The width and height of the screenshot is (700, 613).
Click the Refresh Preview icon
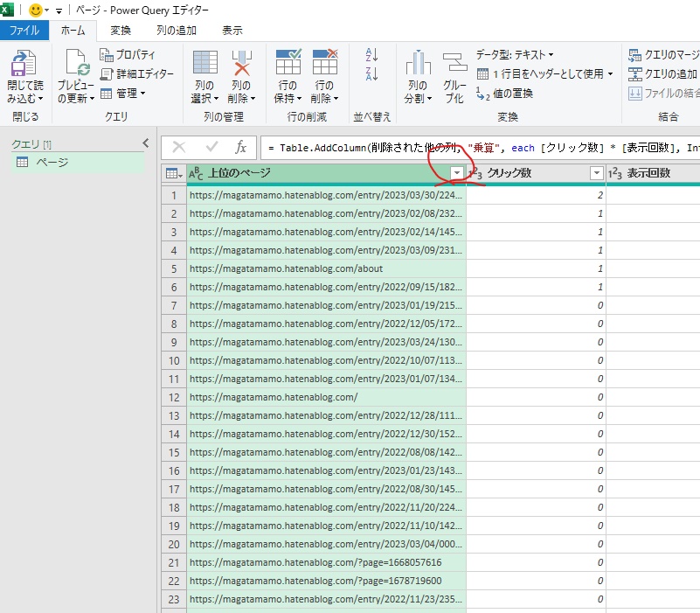click(x=77, y=63)
